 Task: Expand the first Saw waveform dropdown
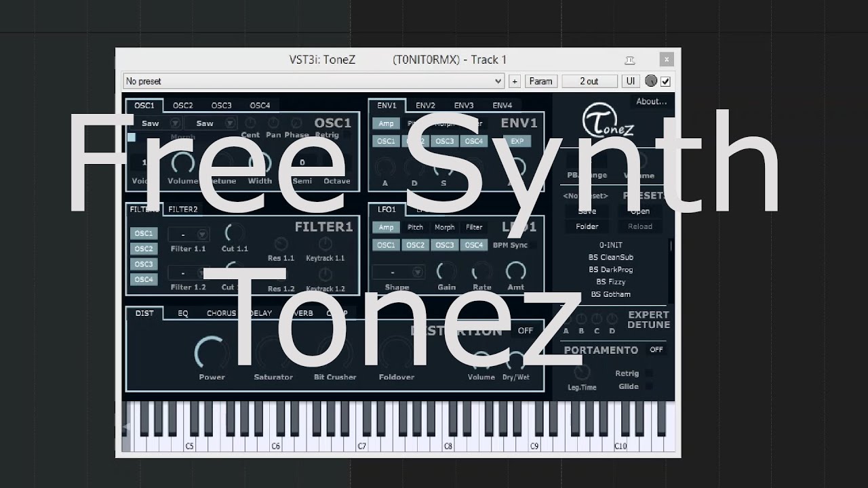coord(175,123)
